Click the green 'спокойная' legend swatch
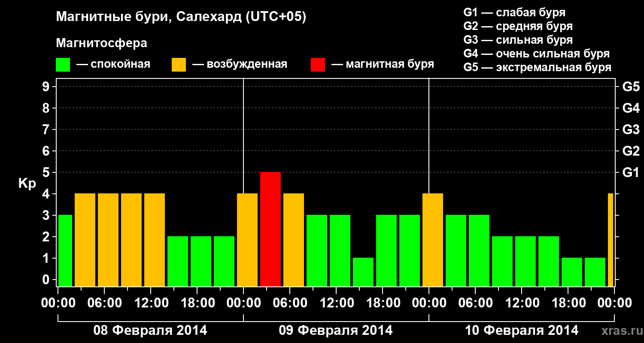The width and height of the screenshot is (644, 343). pos(63,65)
